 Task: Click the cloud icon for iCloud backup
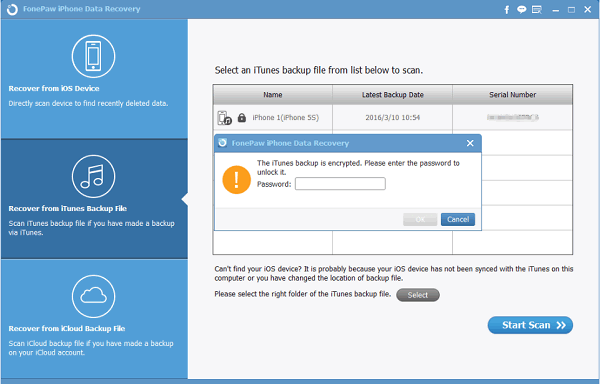tap(93, 296)
